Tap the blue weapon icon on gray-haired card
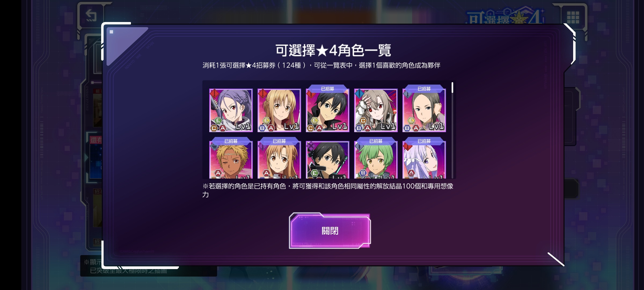 click(x=359, y=94)
